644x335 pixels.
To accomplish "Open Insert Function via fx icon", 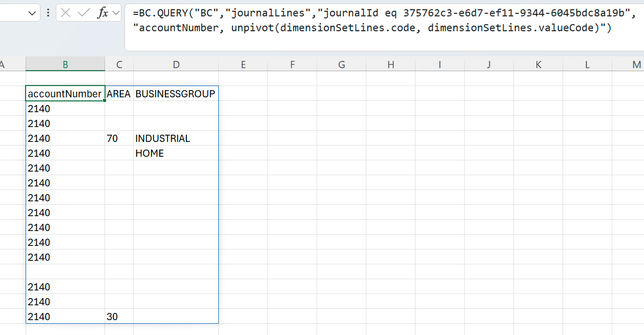I will pyautogui.click(x=102, y=13).
